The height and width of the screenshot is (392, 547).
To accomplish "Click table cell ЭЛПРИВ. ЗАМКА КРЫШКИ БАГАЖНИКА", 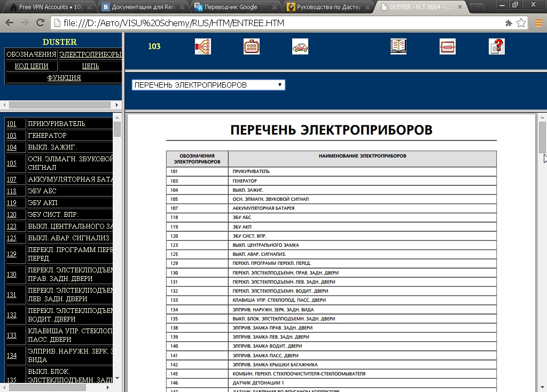I will point(363,364).
